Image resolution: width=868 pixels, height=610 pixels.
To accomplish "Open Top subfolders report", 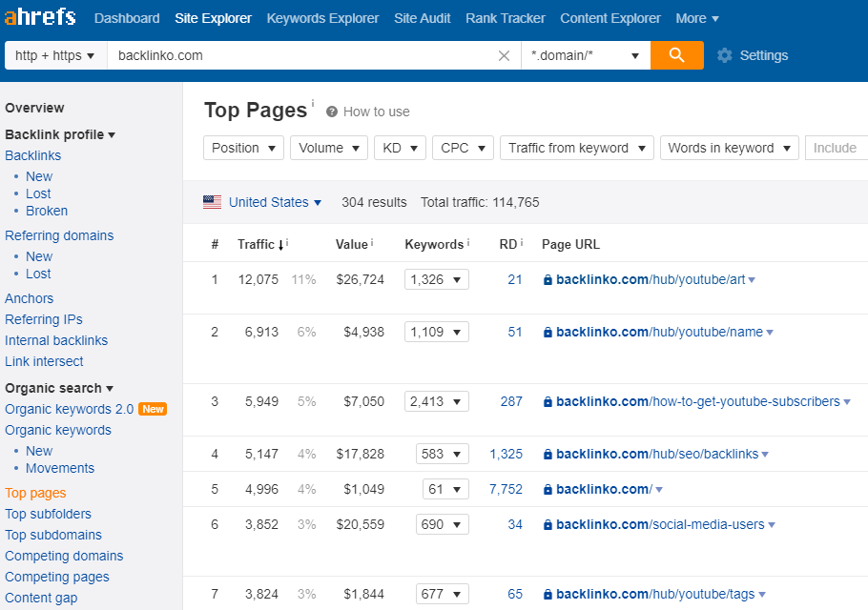I will (48, 514).
